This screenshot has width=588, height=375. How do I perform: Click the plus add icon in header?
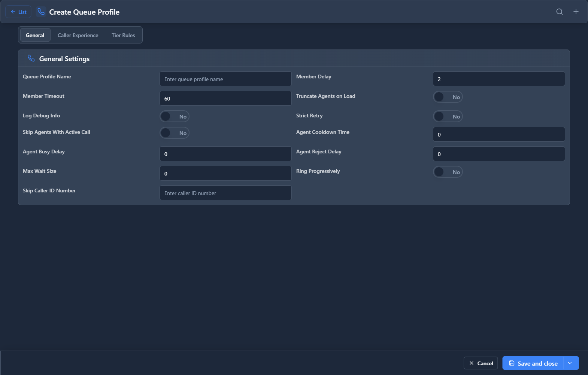point(576,12)
